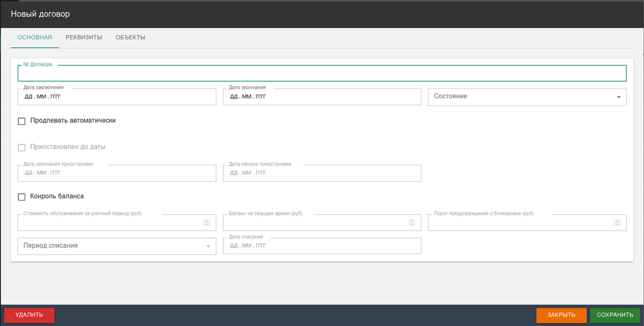Click the Дата списания date field
The image size is (644, 326).
click(321, 246)
